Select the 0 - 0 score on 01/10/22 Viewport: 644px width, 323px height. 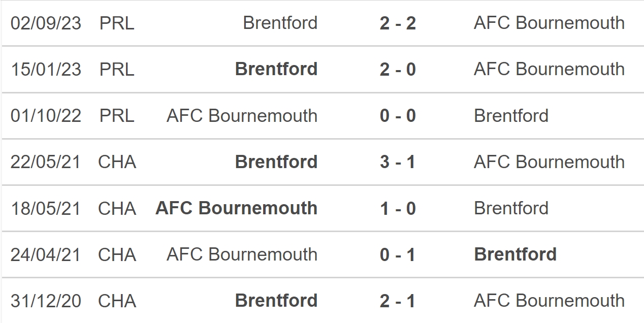tap(398, 116)
